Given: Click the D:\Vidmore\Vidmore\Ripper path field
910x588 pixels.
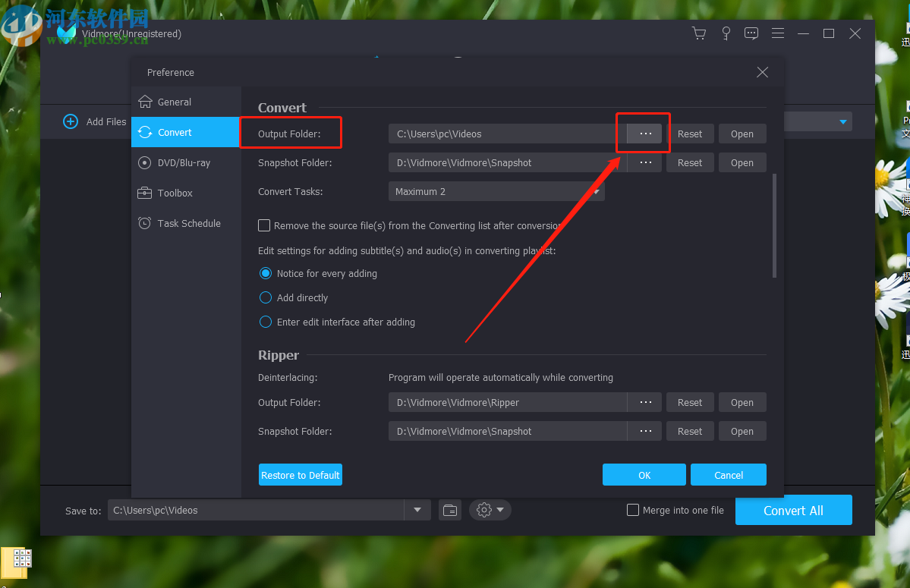Looking at the screenshot, I should [508, 402].
